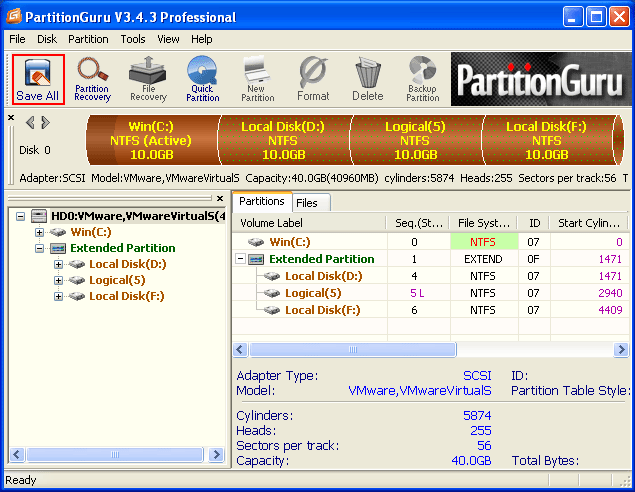Expand Logical(5) tree node
This screenshot has width=635, height=492.
58,280
